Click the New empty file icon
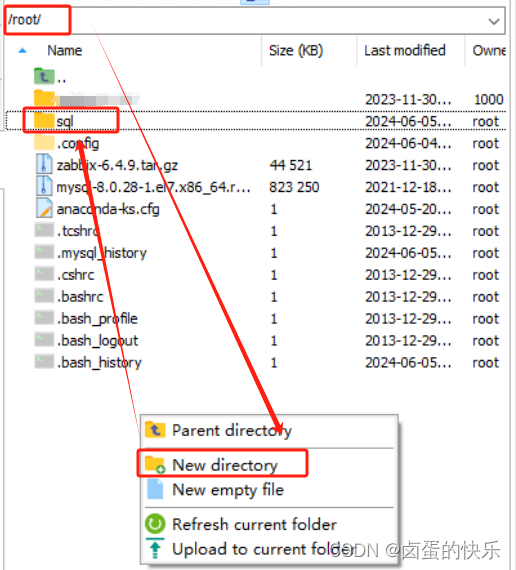Image resolution: width=516 pixels, height=570 pixels. [x=155, y=489]
